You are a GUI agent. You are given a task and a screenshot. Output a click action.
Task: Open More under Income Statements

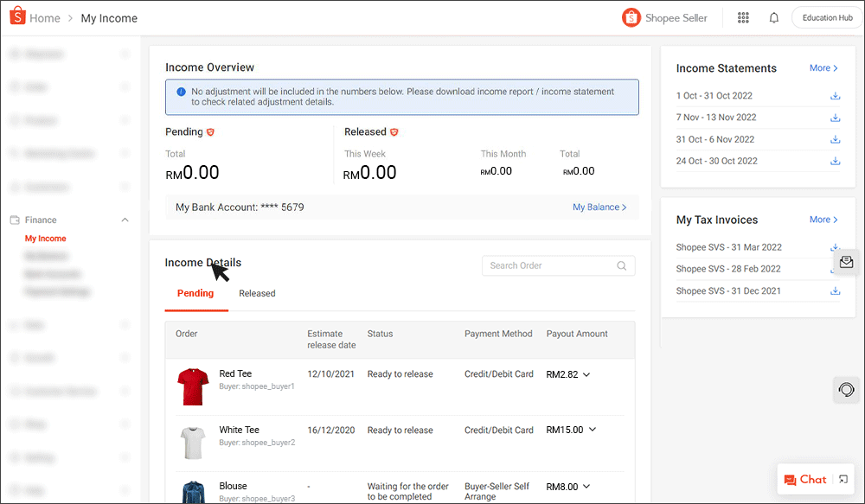pos(823,67)
